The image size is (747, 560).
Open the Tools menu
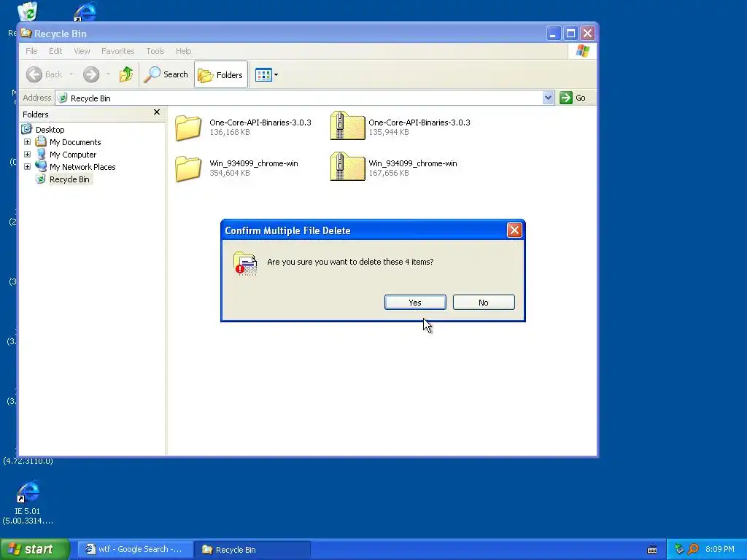[x=155, y=51]
